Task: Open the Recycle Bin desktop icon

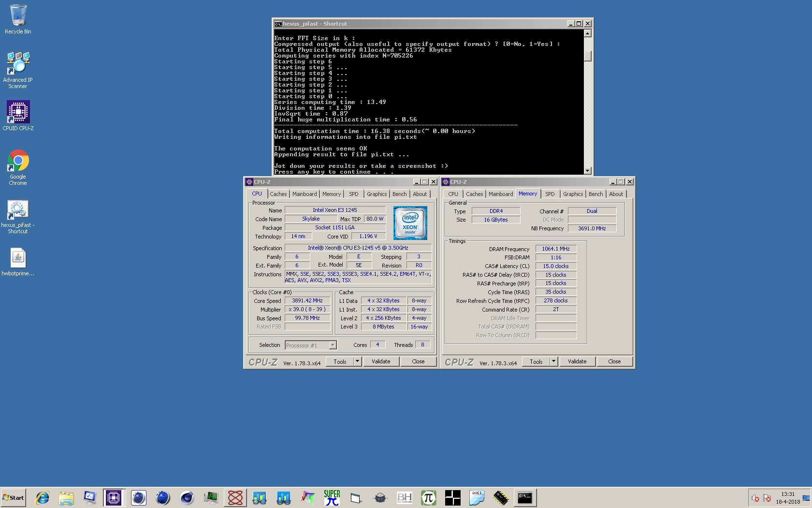Action: 18,19
